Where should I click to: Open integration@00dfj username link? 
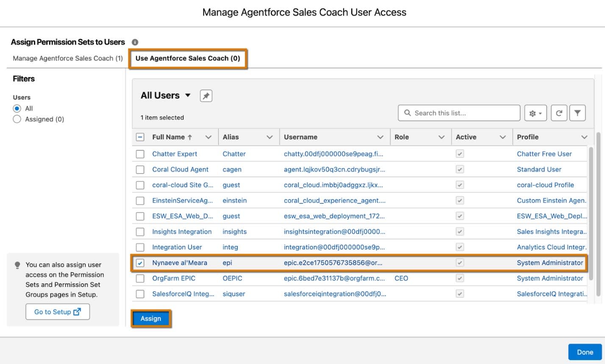pos(334,247)
